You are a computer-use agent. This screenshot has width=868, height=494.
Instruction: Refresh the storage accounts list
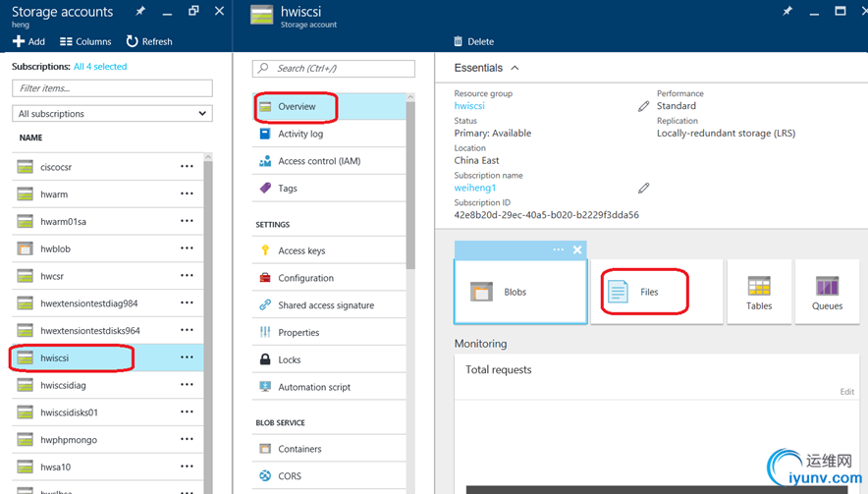[149, 41]
